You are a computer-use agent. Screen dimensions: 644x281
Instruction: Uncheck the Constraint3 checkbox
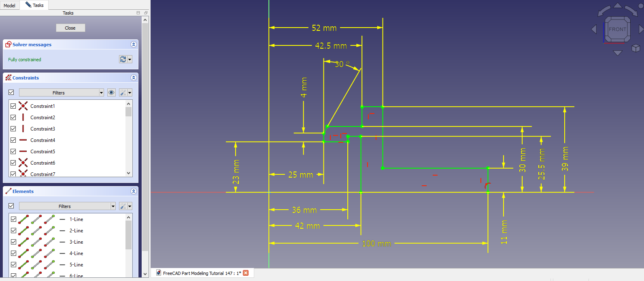click(13, 129)
